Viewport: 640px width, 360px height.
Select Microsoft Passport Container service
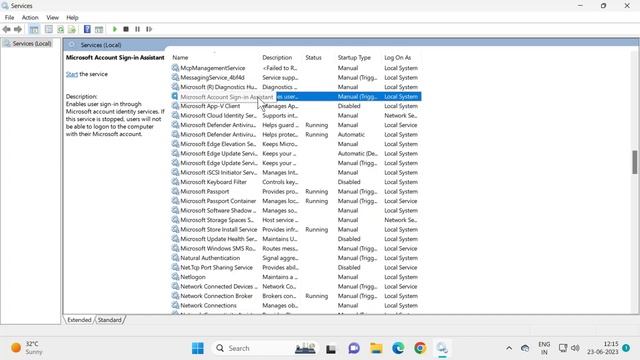click(296, 201)
